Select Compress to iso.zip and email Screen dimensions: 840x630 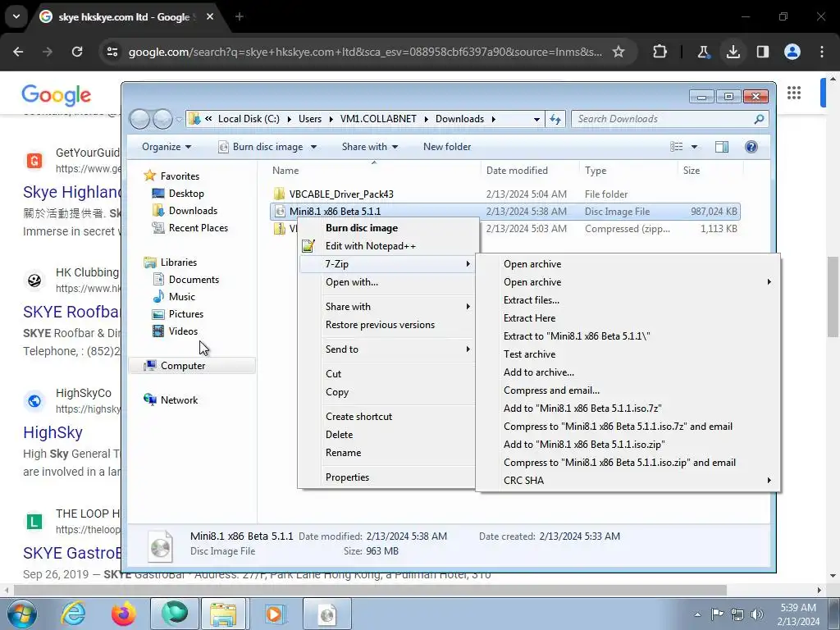(619, 463)
